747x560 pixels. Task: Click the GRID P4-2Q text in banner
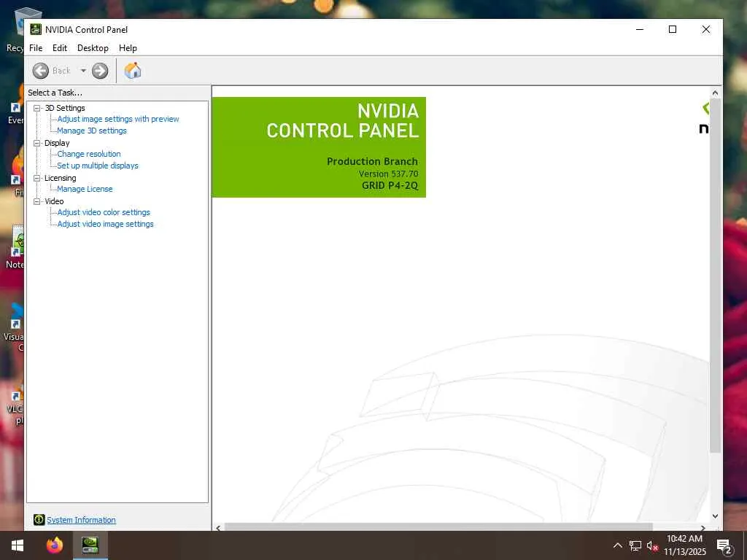pos(390,186)
